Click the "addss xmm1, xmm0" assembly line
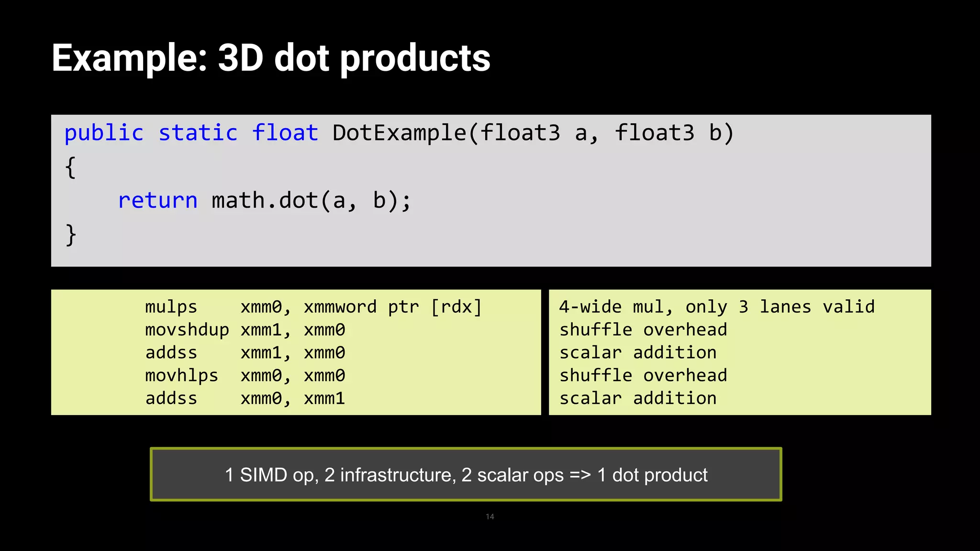 245,353
